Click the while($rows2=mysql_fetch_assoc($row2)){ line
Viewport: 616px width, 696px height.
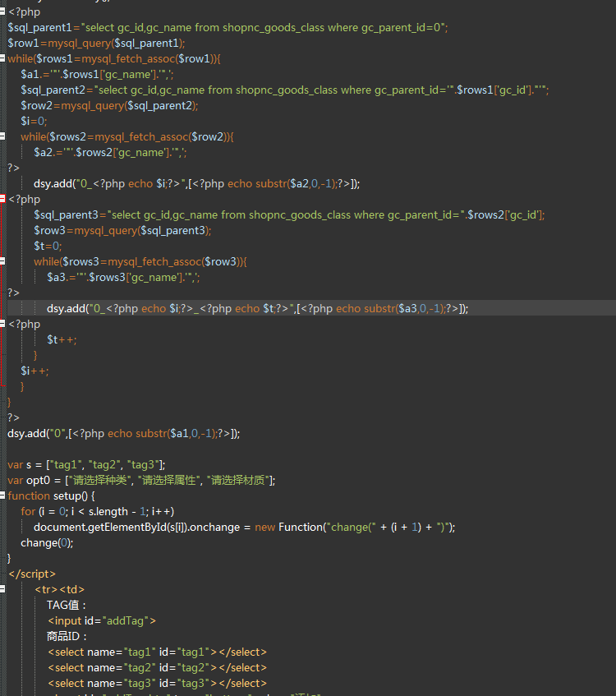127,136
